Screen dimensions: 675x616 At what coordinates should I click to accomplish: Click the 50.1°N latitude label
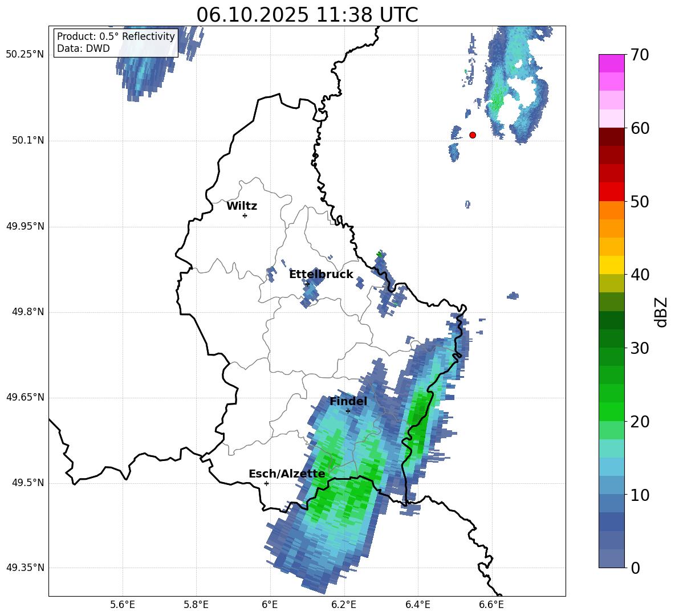(28, 141)
